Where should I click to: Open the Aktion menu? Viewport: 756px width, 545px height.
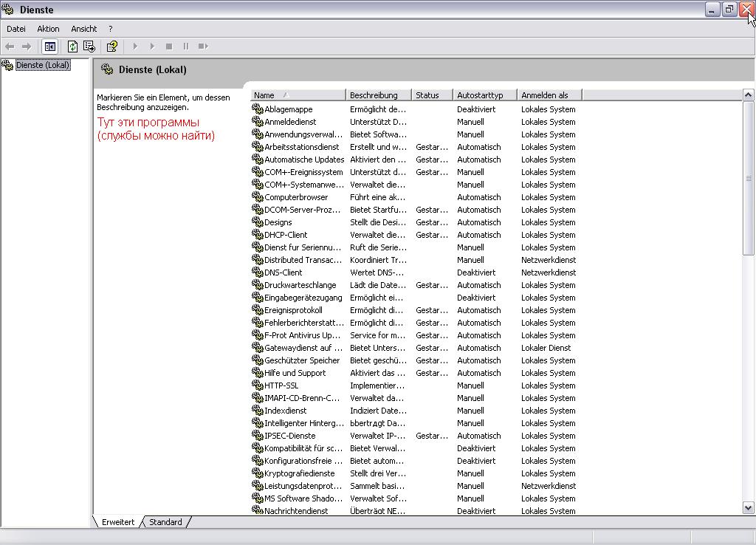48,29
